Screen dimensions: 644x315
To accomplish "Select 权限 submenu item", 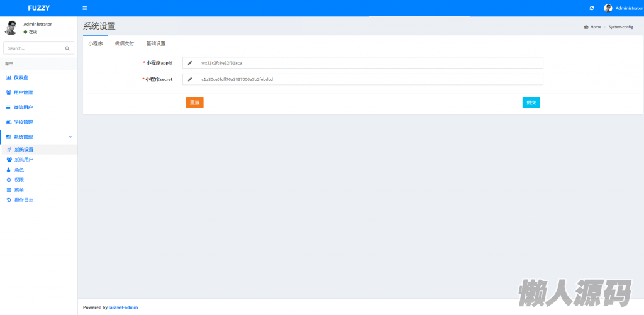I will [38, 180].
